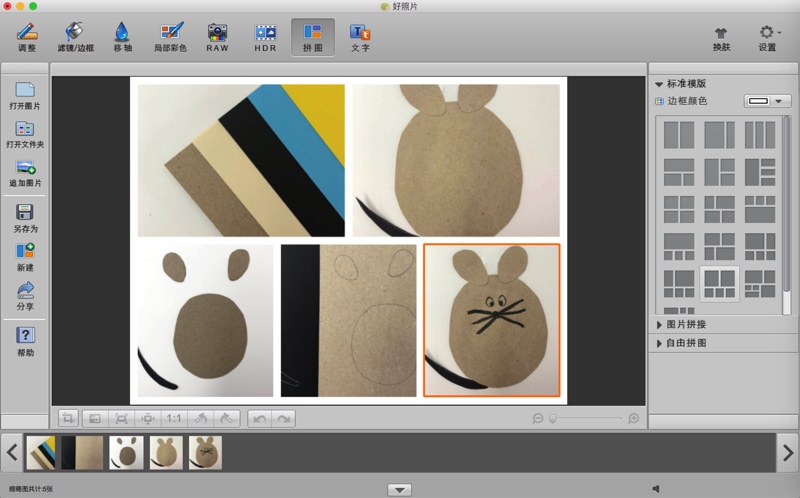Click the 边框颜色 label icon

point(659,102)
